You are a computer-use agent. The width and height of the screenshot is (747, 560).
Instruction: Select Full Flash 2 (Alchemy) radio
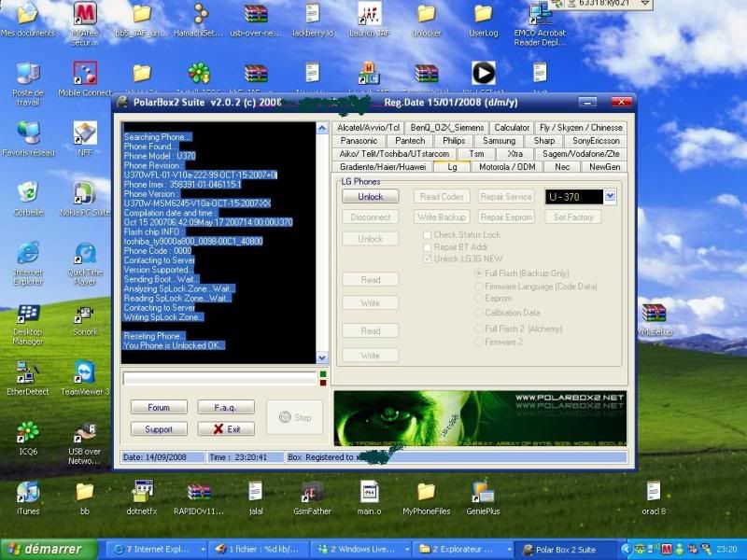click(x=479, y=329)
